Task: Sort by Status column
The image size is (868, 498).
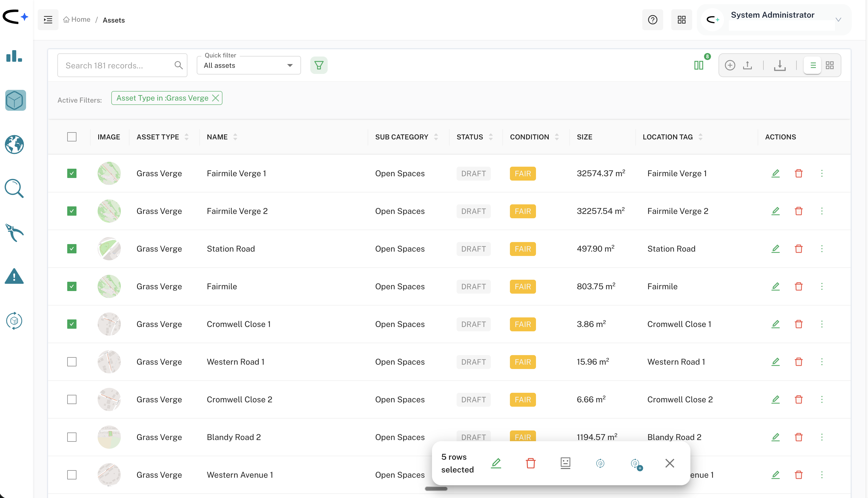Action: (x=491, y=137)
